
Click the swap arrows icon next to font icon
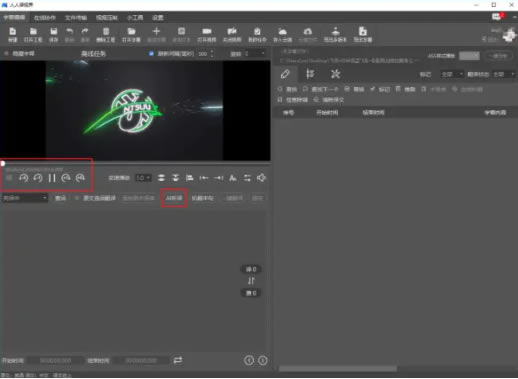click(247, 178)
